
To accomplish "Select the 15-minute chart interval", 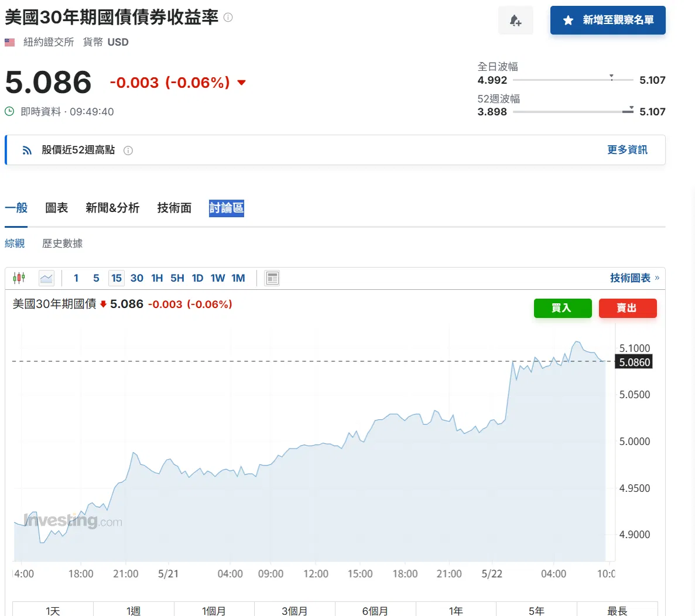I will tap(116, 278).
